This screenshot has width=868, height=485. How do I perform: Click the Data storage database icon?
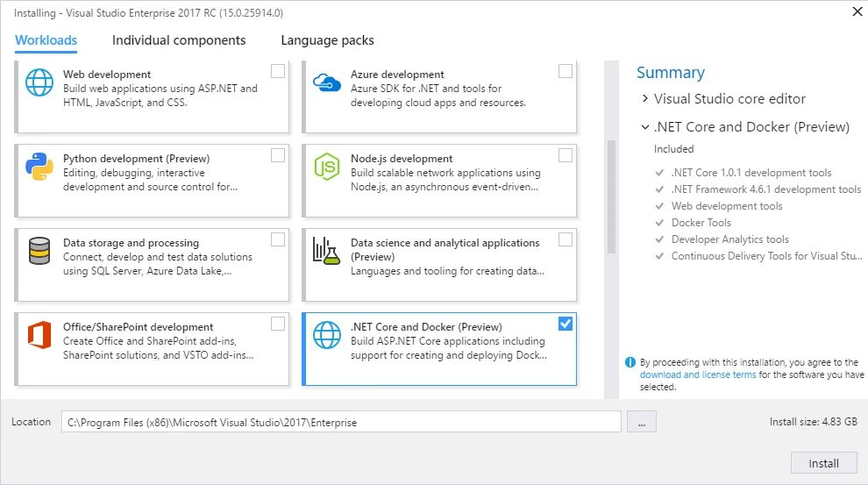click(39, 250)
